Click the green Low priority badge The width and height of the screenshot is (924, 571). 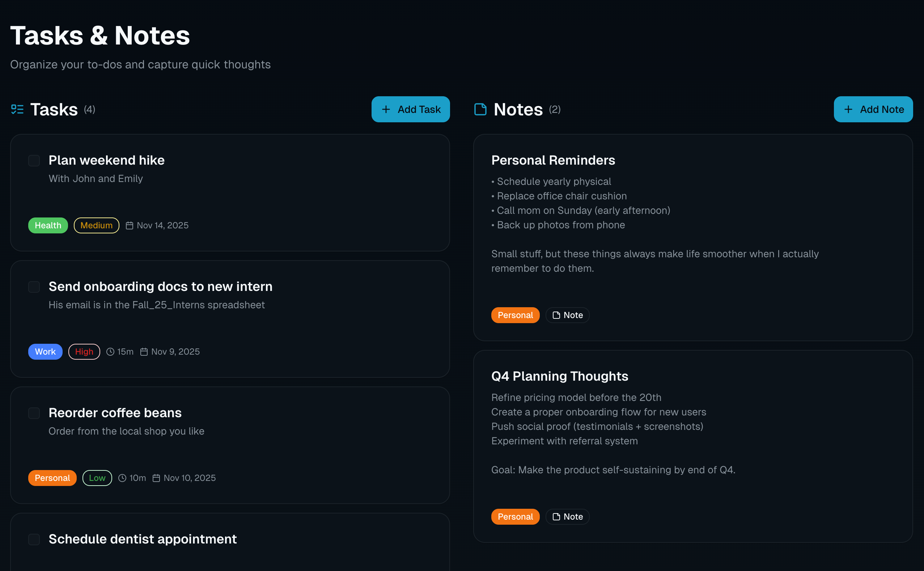point(97,478)
